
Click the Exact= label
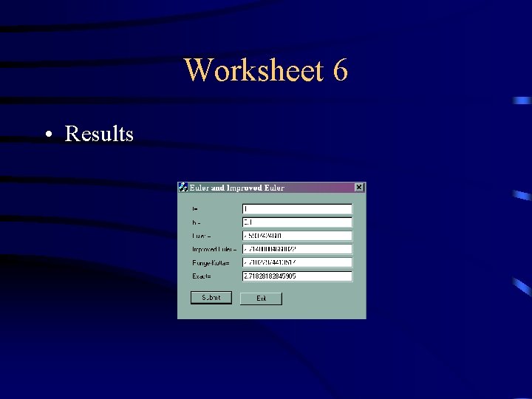(x=202, y=276)
